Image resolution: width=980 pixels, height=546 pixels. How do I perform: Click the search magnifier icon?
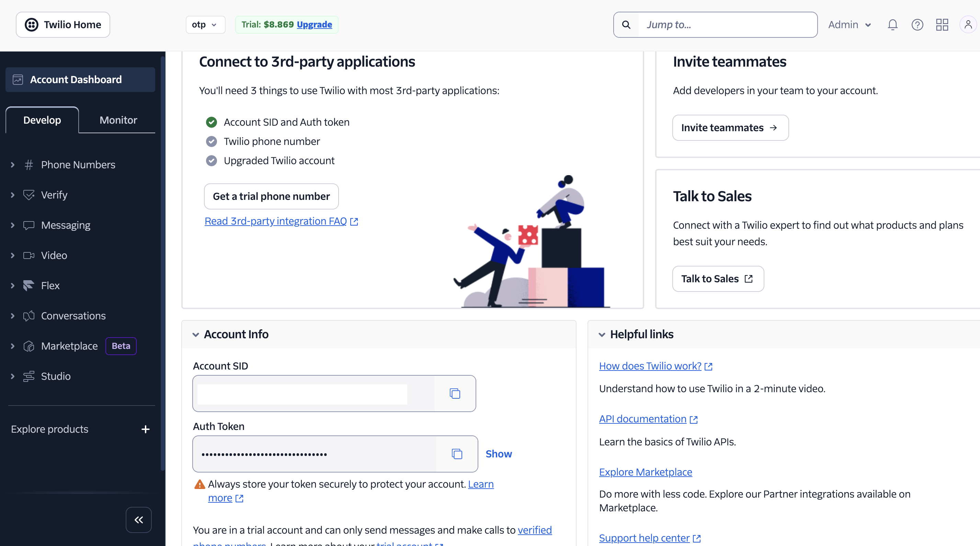(626, 25)
